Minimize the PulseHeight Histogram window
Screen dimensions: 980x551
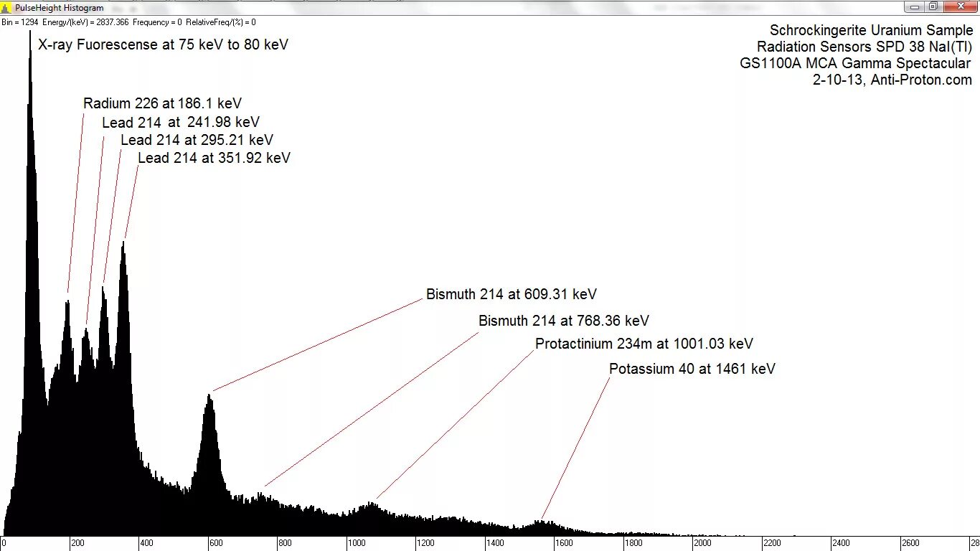[913, 6]
